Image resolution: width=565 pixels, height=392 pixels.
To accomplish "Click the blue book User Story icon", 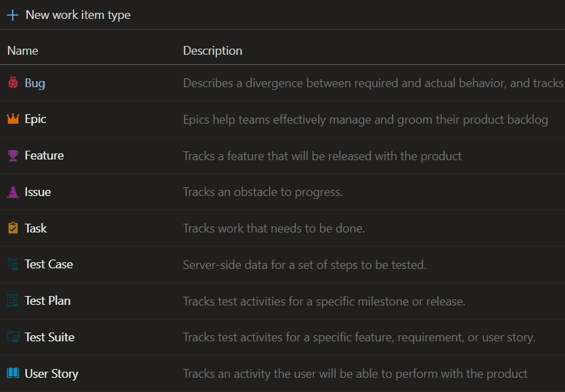I will (13, 373).
